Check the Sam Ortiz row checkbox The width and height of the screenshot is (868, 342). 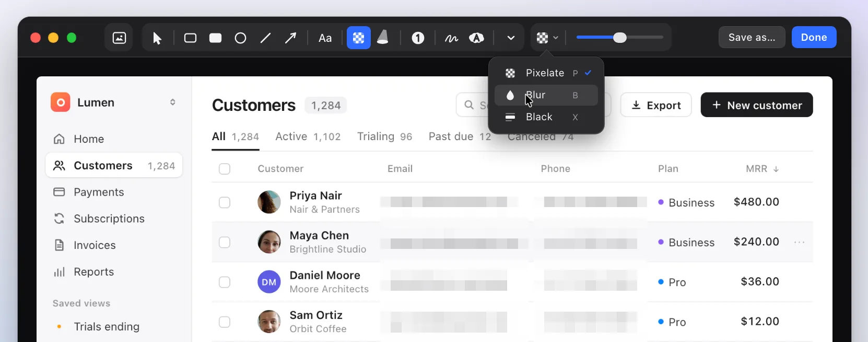(225, 322)
